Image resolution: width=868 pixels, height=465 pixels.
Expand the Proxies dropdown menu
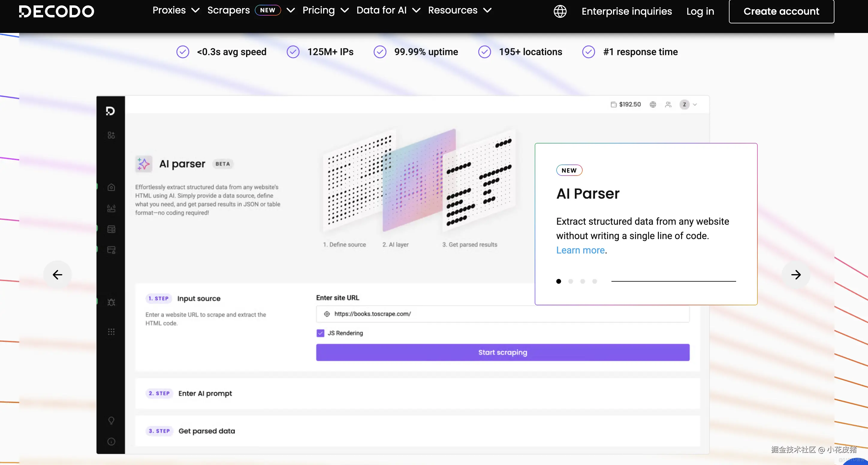tap(176, 10)
